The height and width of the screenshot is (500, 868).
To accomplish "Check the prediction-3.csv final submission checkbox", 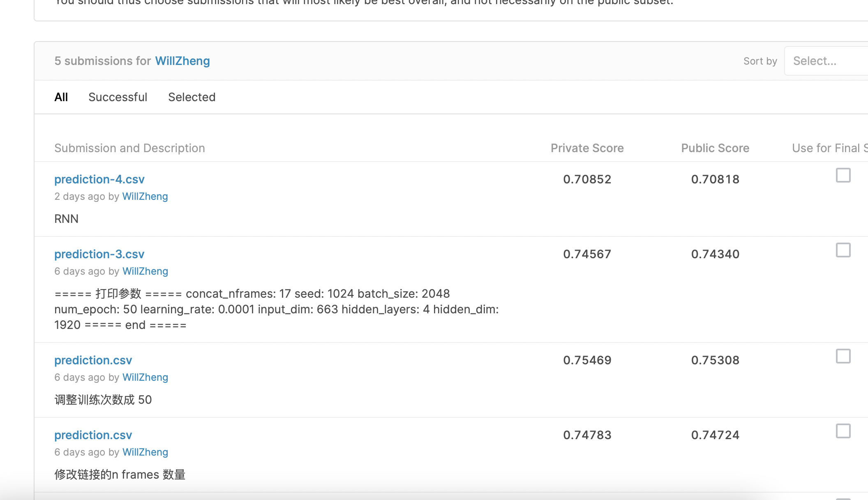I will click(x=843, y=250).
